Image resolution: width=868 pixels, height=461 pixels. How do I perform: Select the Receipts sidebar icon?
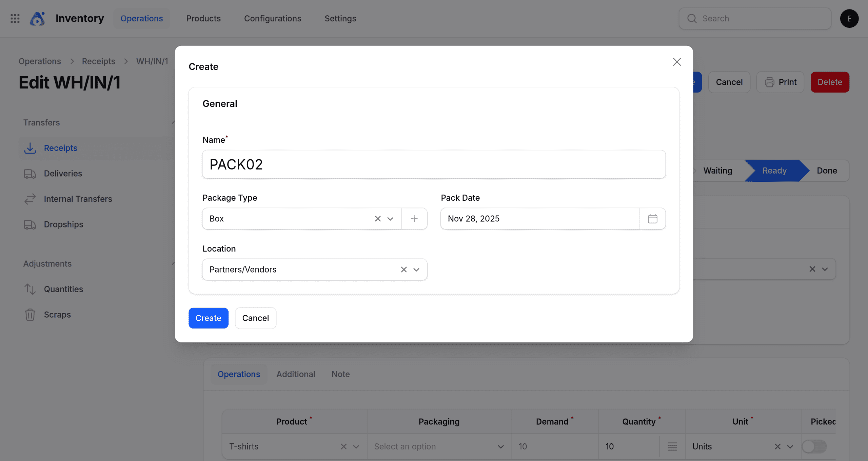pyautogui.click(x=30, y=148)
